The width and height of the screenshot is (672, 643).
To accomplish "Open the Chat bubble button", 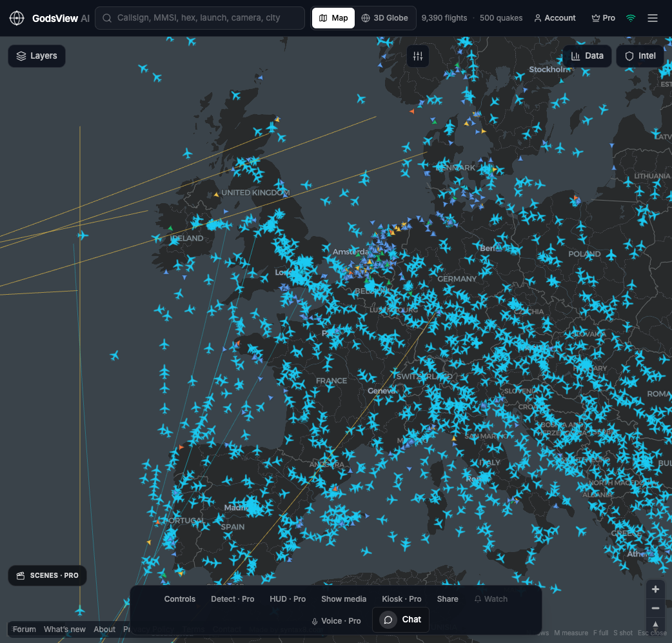I will tap(400, 620).
